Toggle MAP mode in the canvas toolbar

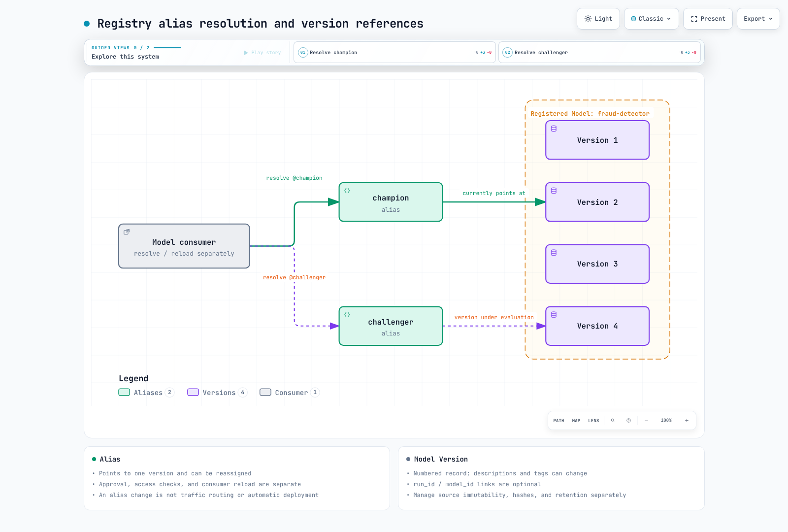[x=576, y=421]
